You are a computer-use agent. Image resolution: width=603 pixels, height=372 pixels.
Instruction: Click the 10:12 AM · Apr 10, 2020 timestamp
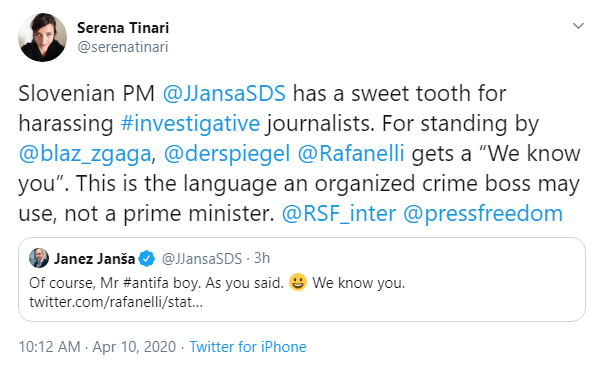tap(97, 347)
